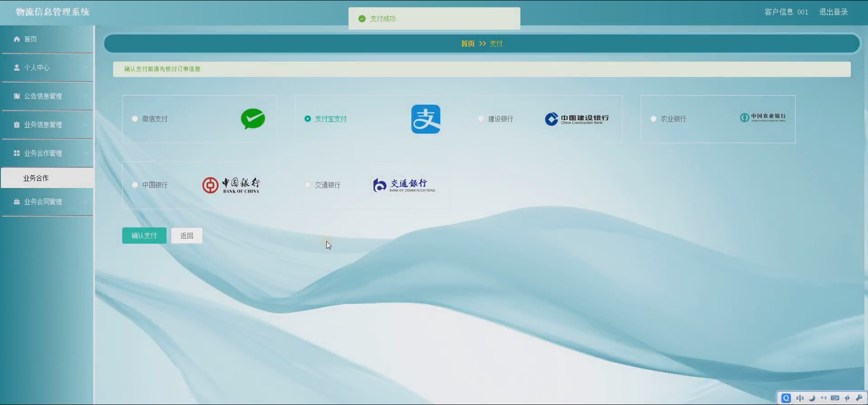Collapse the 业务合作管理 chevron
868x405 pixels.
click(85, 153)
